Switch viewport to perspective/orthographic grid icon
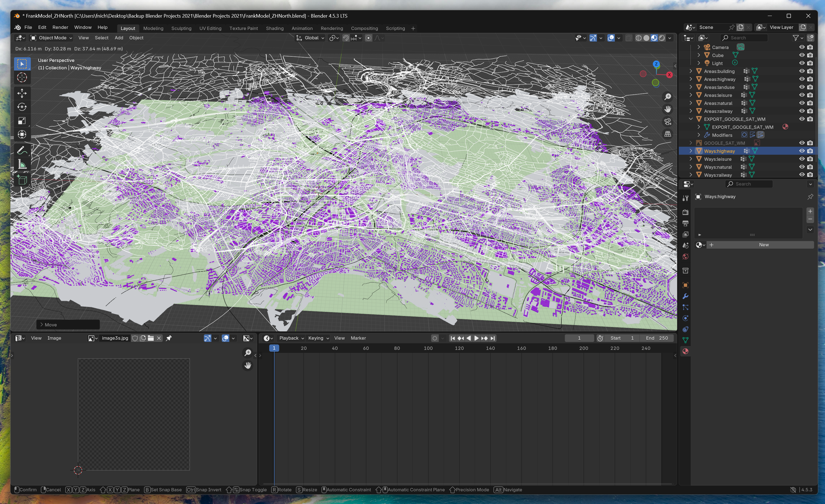825x504 pixels. (668, 134)
